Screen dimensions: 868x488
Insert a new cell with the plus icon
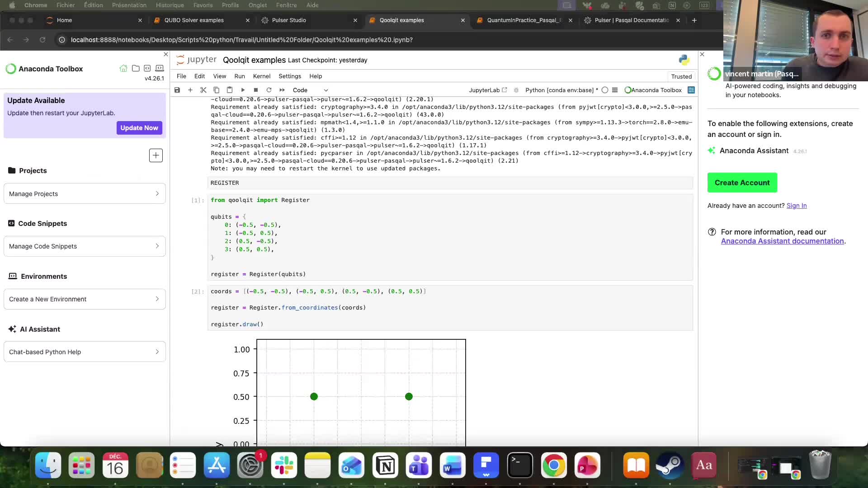click(190, 90)
